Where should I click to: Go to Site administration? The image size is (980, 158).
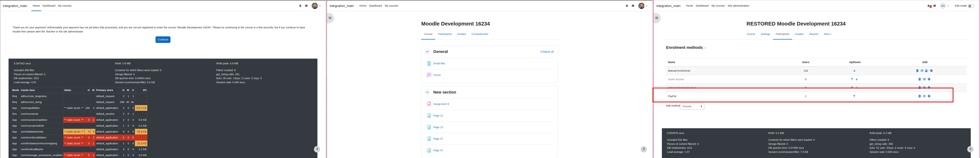pyautogui.click(x=738, y=6)
